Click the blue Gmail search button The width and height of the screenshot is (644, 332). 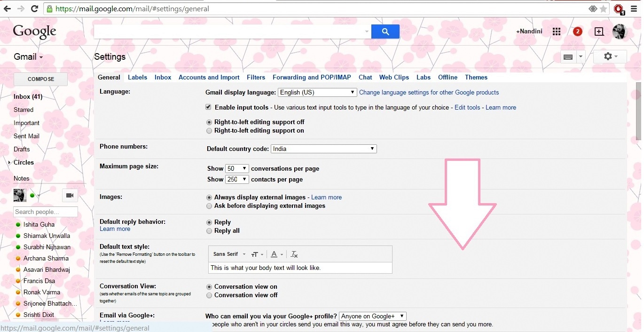[x=385, y=32]
